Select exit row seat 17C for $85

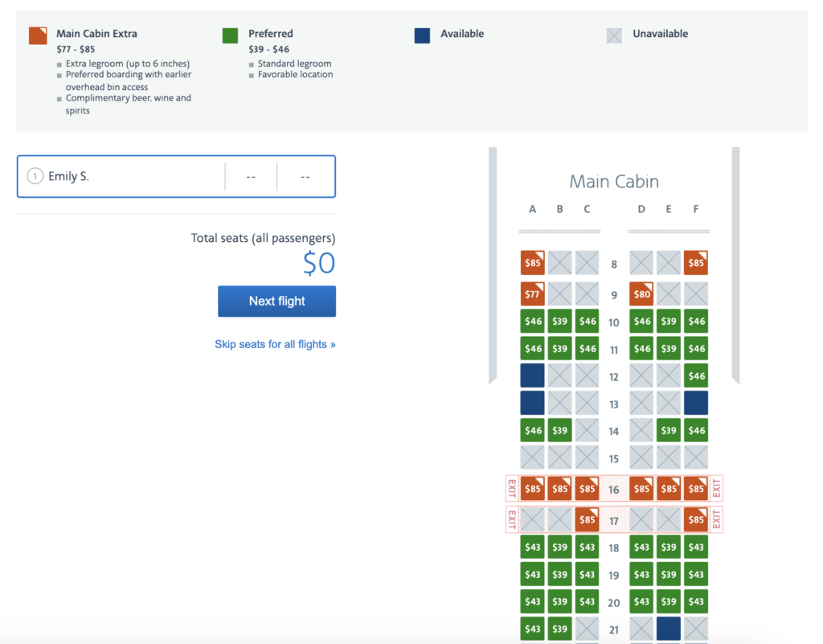587,519
